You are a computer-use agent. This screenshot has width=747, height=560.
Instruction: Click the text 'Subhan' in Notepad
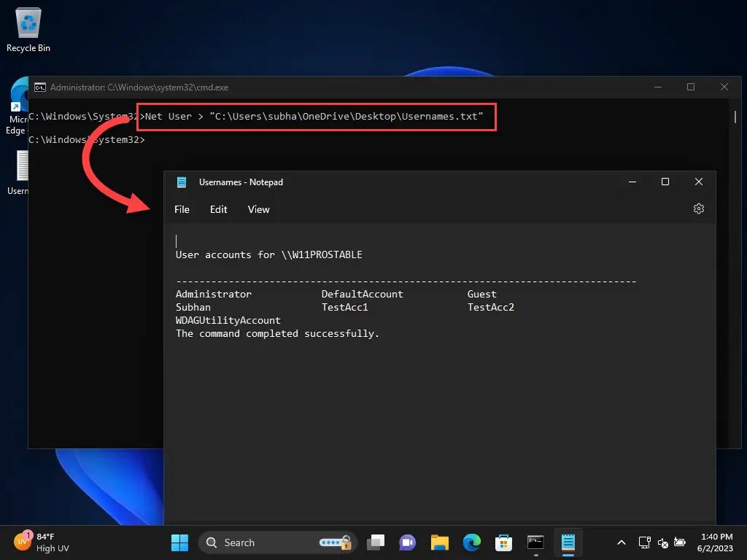[193, 307]
